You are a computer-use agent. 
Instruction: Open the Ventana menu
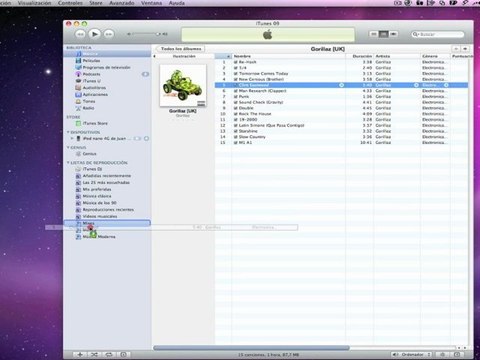click(151, 3)
